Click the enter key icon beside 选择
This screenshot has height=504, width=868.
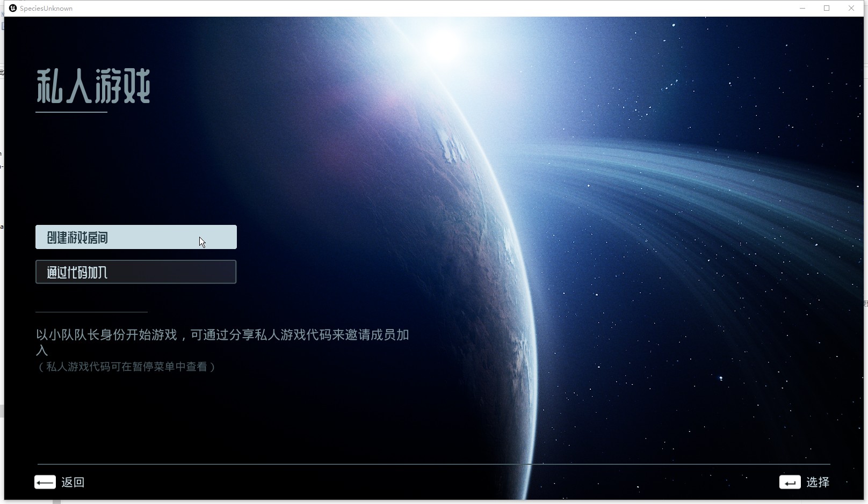click(x=790, y=482)
